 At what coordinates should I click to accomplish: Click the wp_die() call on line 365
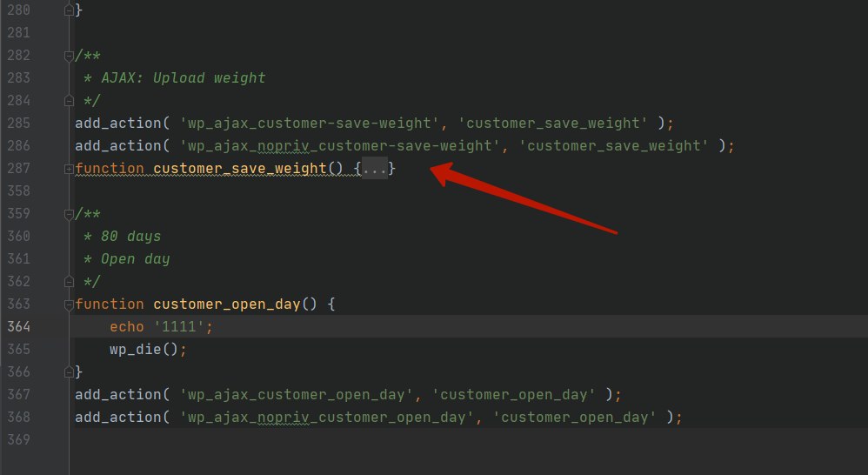point(144,350)
